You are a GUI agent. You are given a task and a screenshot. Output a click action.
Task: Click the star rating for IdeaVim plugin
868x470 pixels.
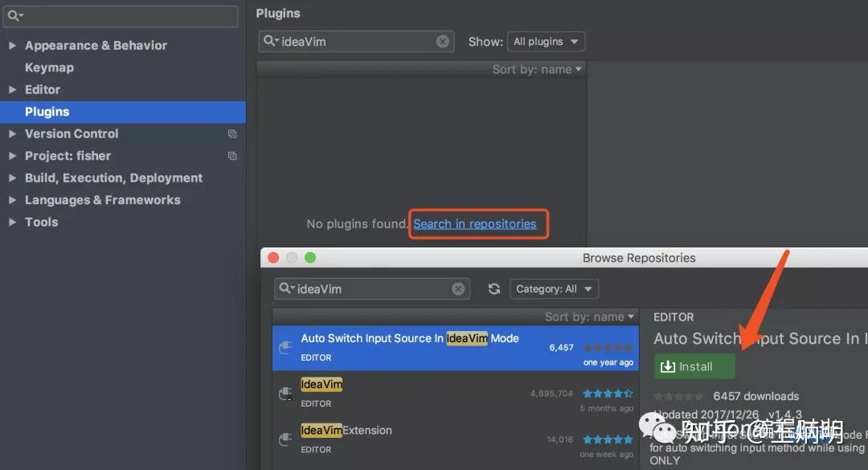(x=608, y=394)
